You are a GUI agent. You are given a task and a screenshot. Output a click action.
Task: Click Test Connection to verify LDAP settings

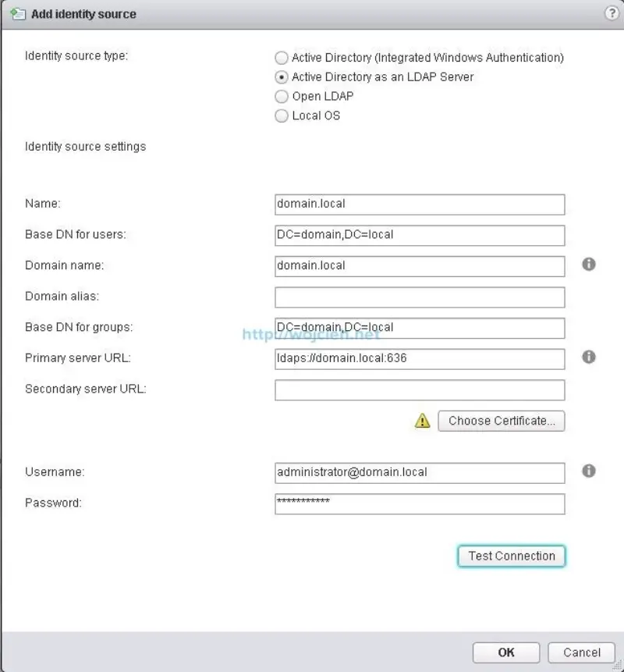[511, 556]
